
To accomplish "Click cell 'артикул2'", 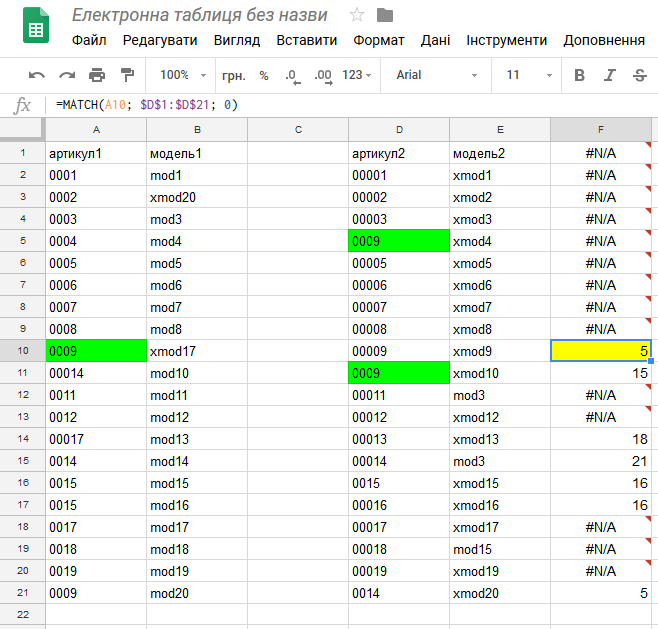I will pyautogui.click(x=399, y=153).
